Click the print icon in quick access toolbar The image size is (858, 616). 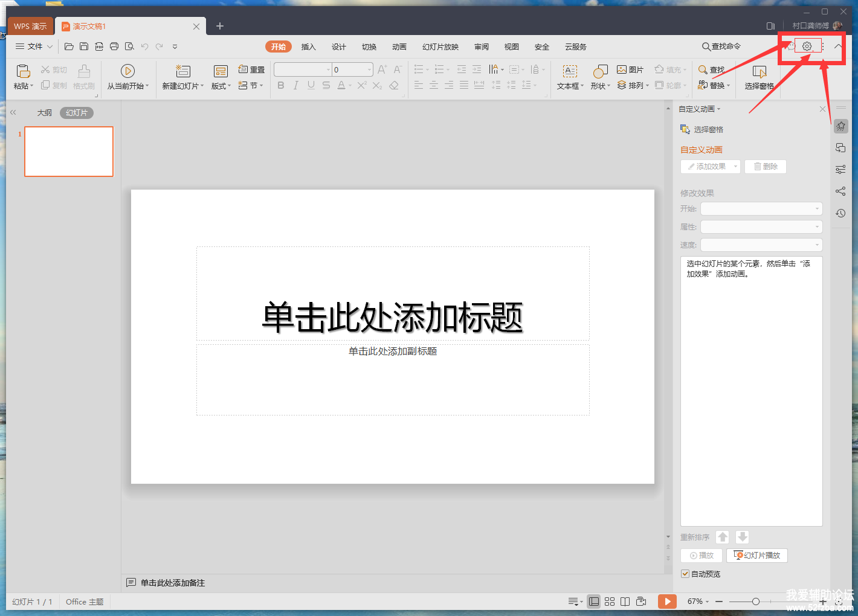click(114, 47)
